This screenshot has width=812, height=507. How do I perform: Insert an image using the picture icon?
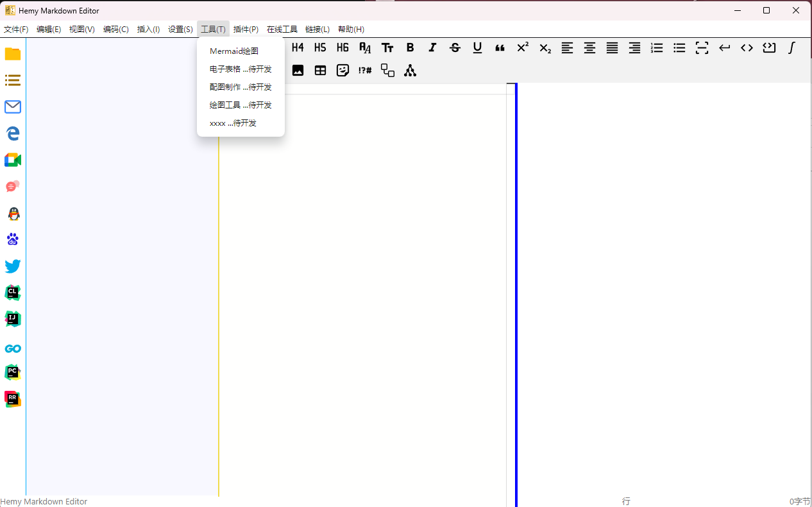click(x=298, y=71)
